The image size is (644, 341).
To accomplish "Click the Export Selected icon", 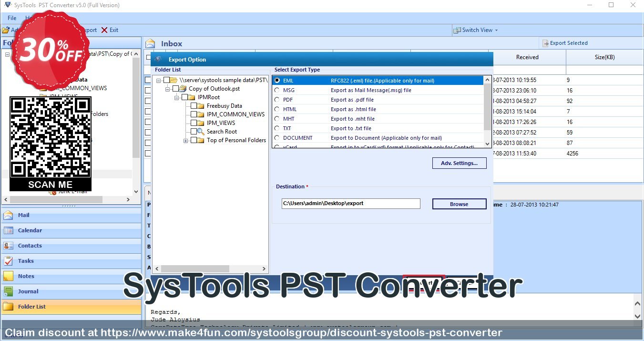I will pyautogui.click(x=545, y=43).
